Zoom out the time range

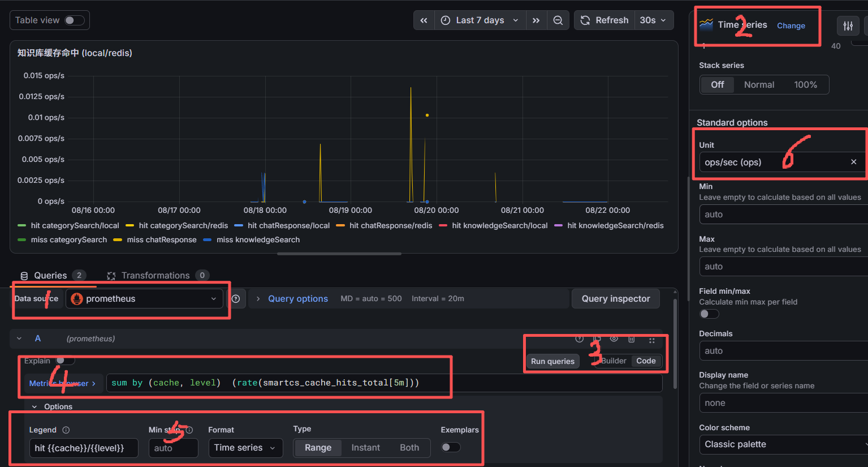tap(558, 20)
